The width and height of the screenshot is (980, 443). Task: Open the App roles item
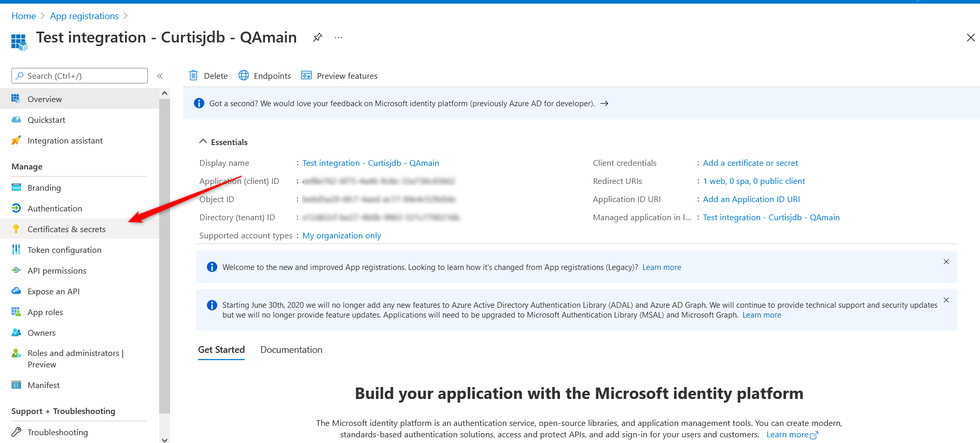pos(79,311)
